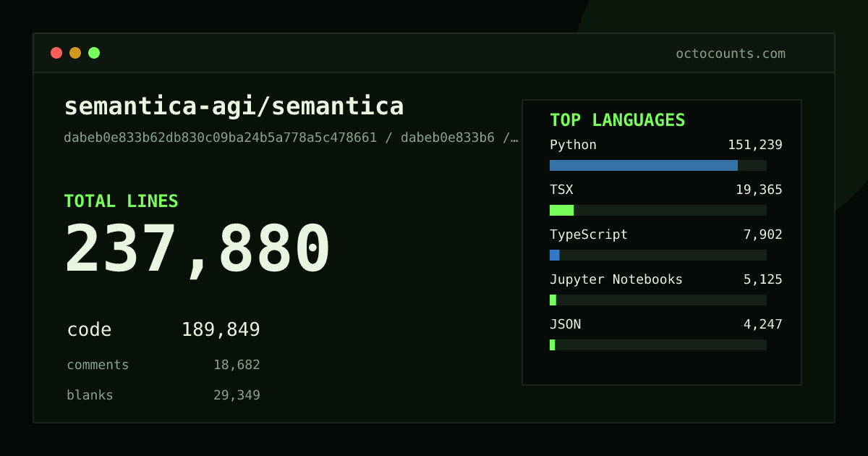Click the TSX language label
The height and width of the screenshot is (456, 868).
[x=561, y=190]
